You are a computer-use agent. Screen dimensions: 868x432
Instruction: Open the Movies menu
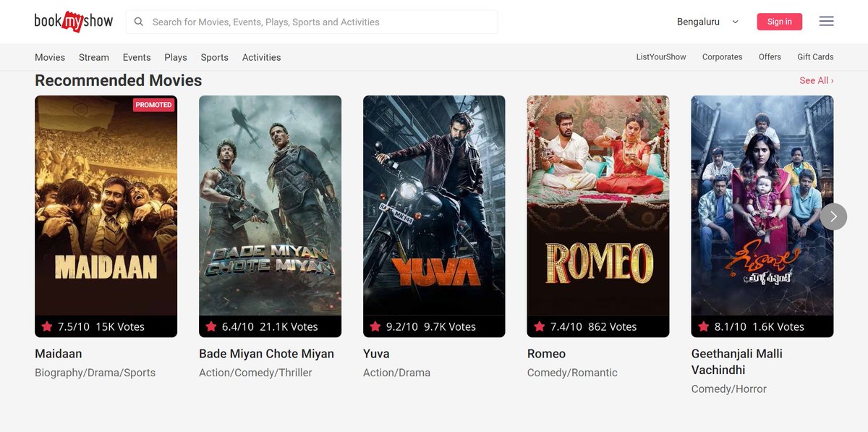click(50, 57)
